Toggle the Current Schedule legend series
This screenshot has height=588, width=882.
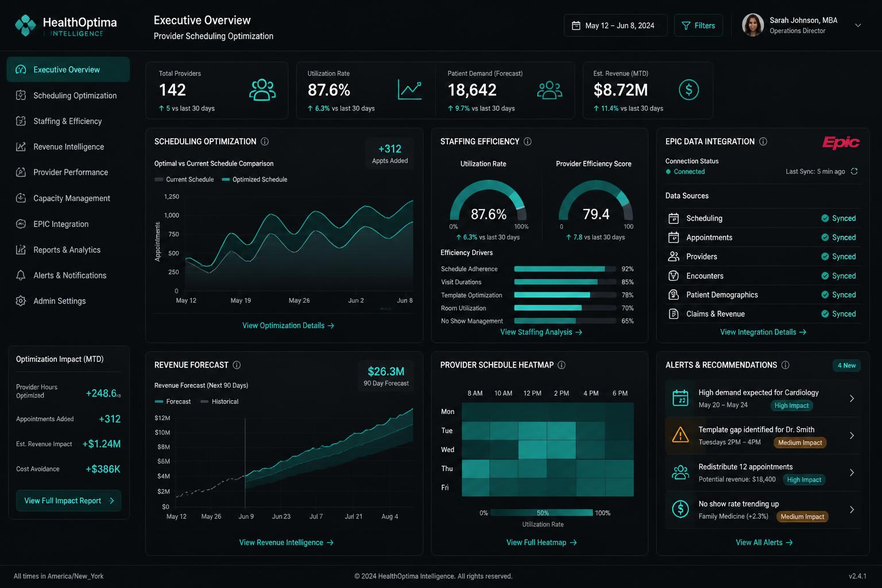pyautogui.click(x=184, y=179)
